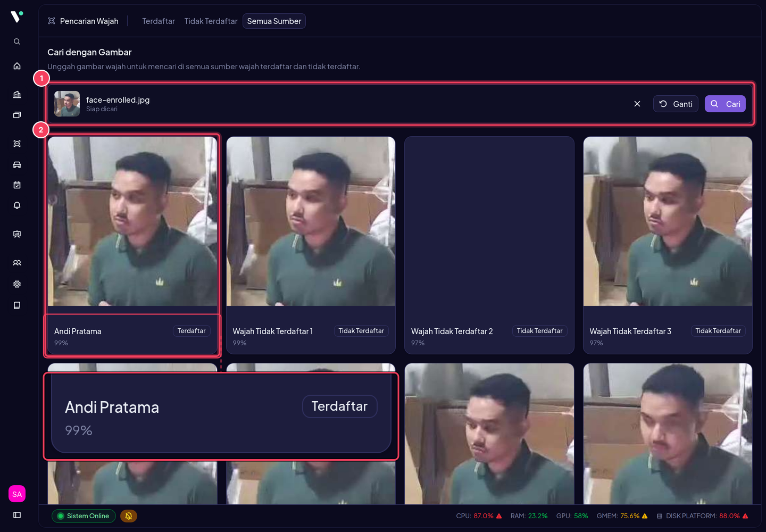The image size is (766, 532).
Task: Open the Andi Pratama result photo
Action: [132, 221]
